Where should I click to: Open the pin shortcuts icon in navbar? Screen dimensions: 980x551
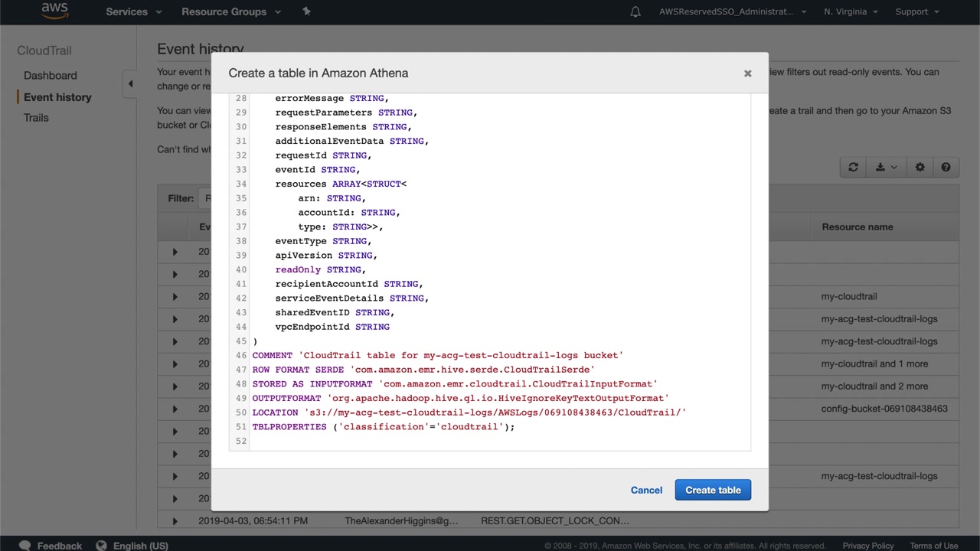[x=307, y=11]
